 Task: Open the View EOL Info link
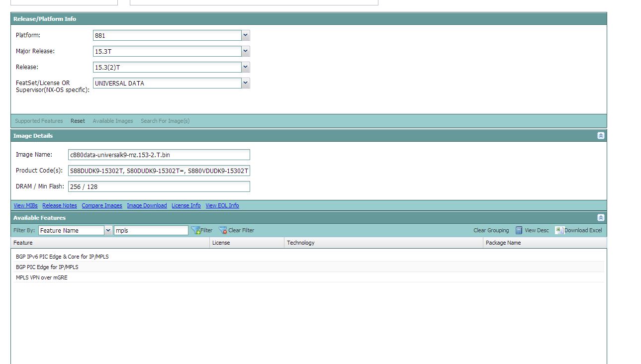click(222, 205)
